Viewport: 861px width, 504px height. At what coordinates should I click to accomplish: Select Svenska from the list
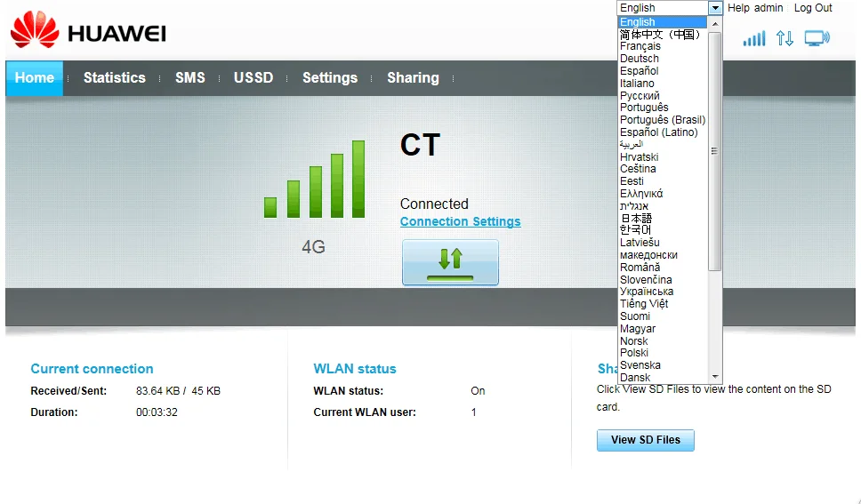coord(663,365)
